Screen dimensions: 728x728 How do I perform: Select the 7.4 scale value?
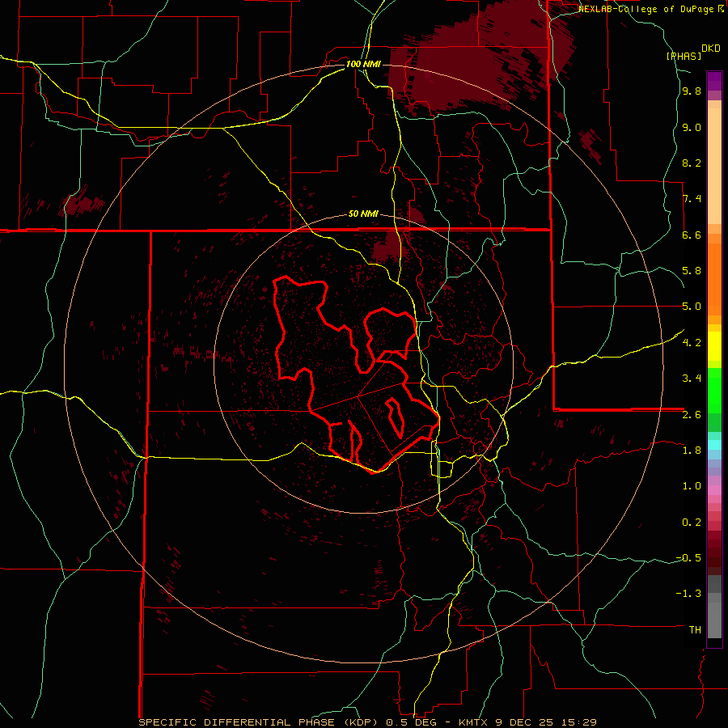pyautogui.click(x=692, y=199)
